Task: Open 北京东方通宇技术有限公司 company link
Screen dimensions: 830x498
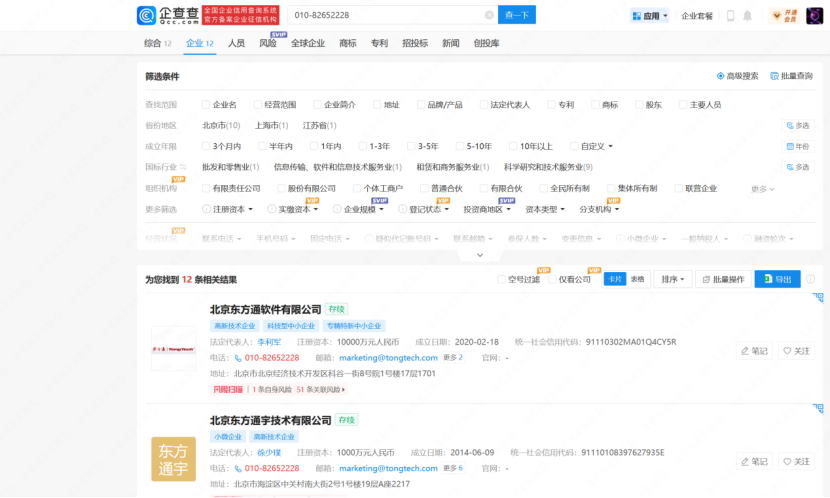Action: point(270,420)
